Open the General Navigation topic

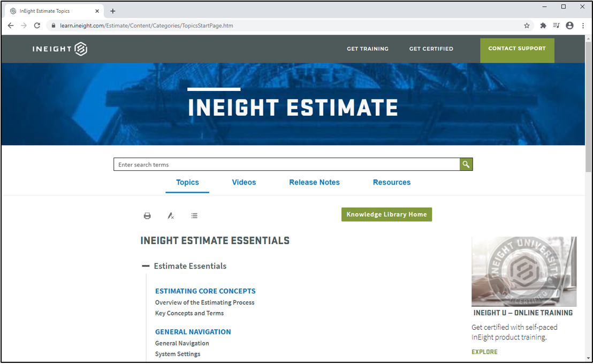182,343
